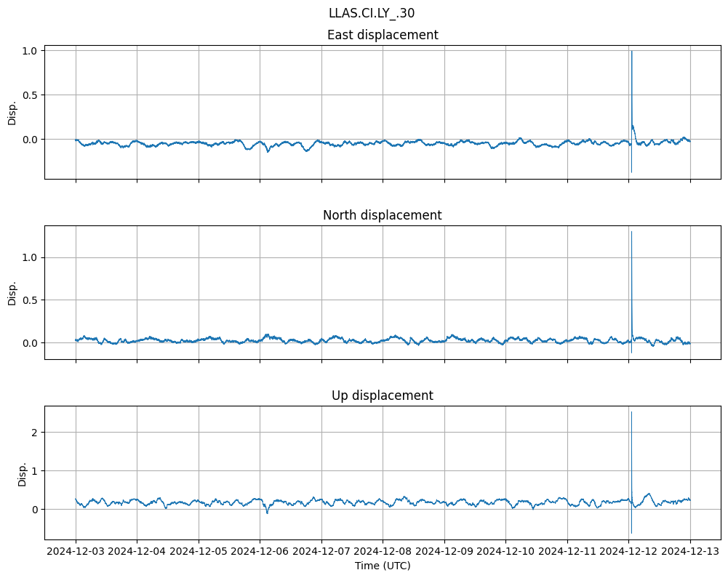
Task: Click the 2024-12-13 date tick label
Action: [690, 552]
